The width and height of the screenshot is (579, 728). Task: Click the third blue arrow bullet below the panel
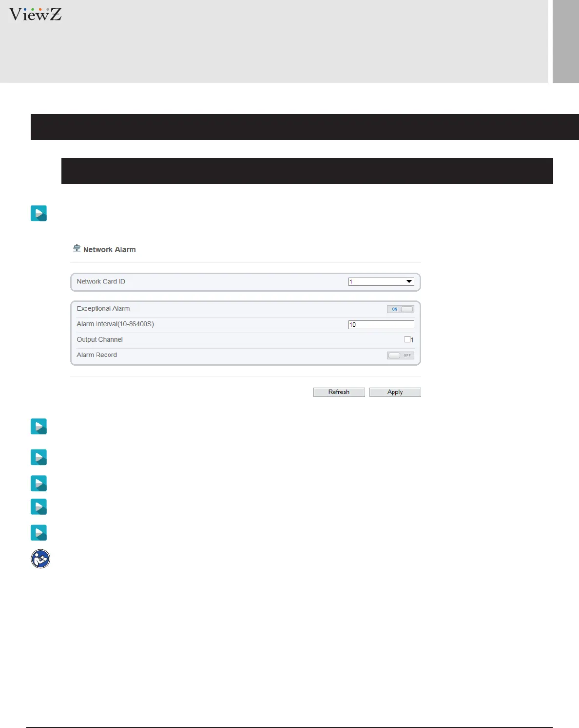click(39, 483)
